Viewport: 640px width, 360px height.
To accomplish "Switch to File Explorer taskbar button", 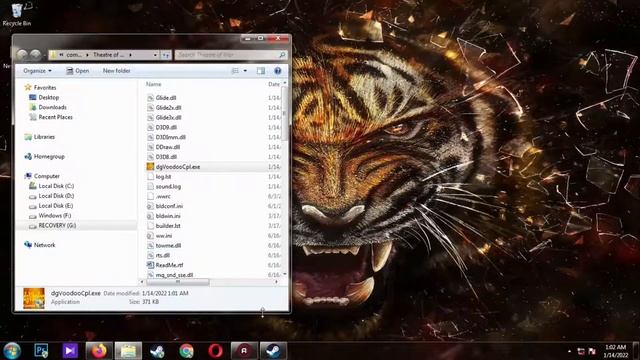I will (x=128, y=351).
